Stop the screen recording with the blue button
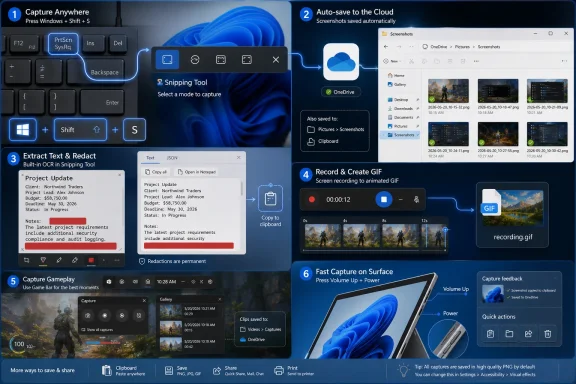This screenshot has width=576, height=384. tap(384, 199)
